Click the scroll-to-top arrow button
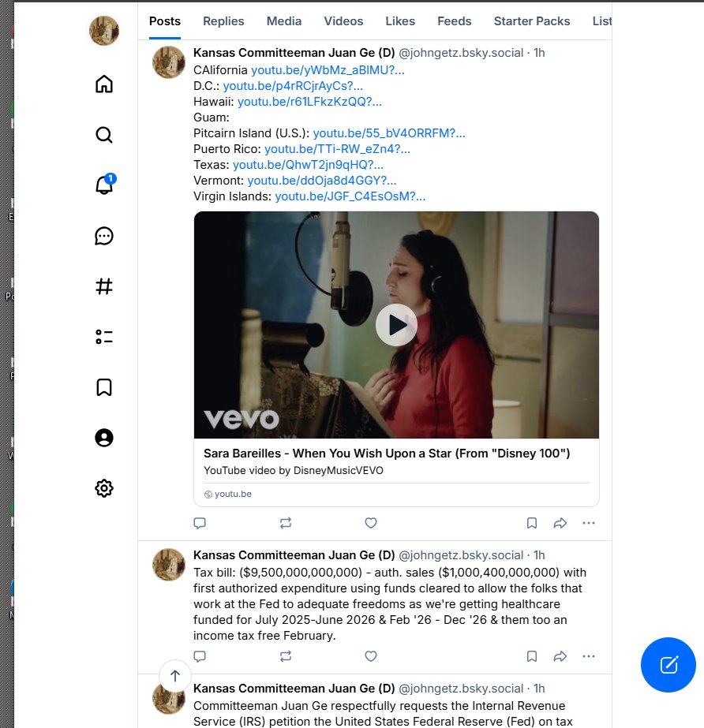Screen dimensions: 704x728 175,676
